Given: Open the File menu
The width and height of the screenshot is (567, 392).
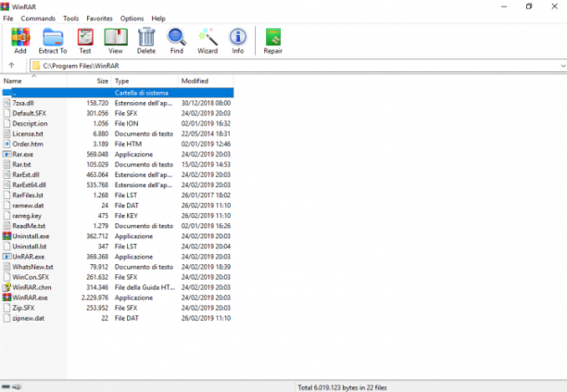Looking at the screenshot, I should [8, 19].
